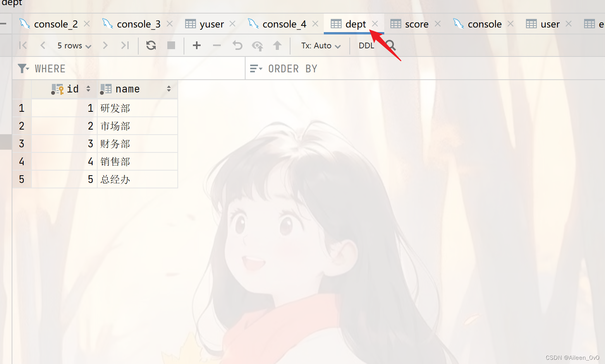
Task: Go to first page of rows
Action: coord(23,46)
